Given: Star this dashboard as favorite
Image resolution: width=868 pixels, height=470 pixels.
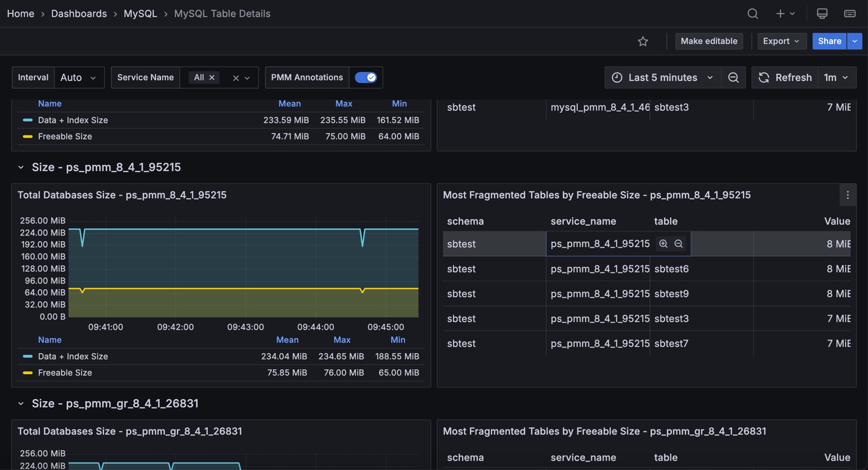Looking at the screenshot, I should click(x=643, y=41).
